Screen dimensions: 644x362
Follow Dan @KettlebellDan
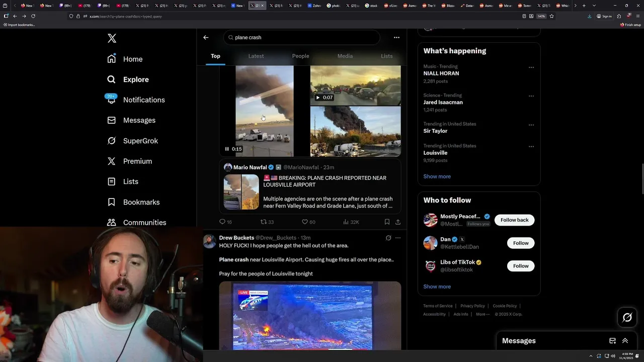point(521,243)
